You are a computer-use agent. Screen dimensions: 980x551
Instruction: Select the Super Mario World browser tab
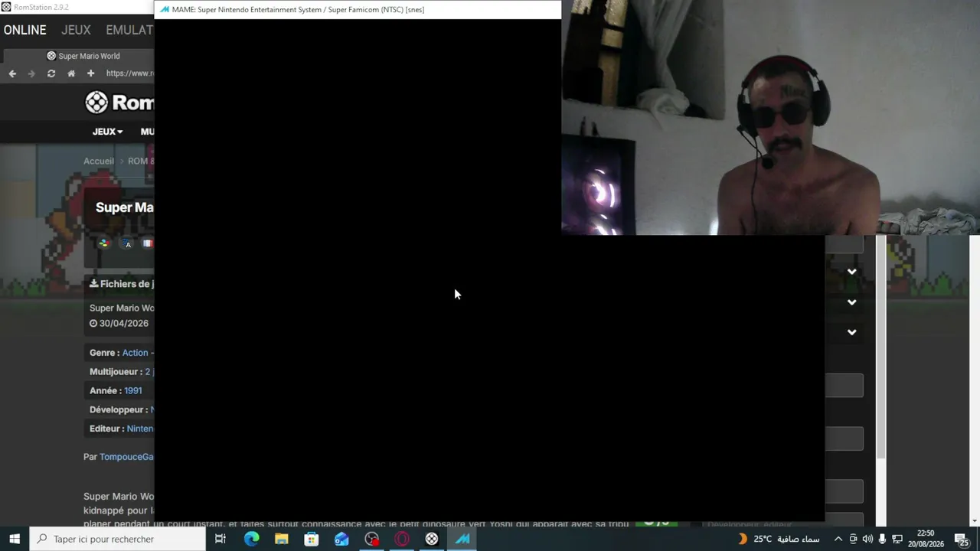tap(83, 56)
